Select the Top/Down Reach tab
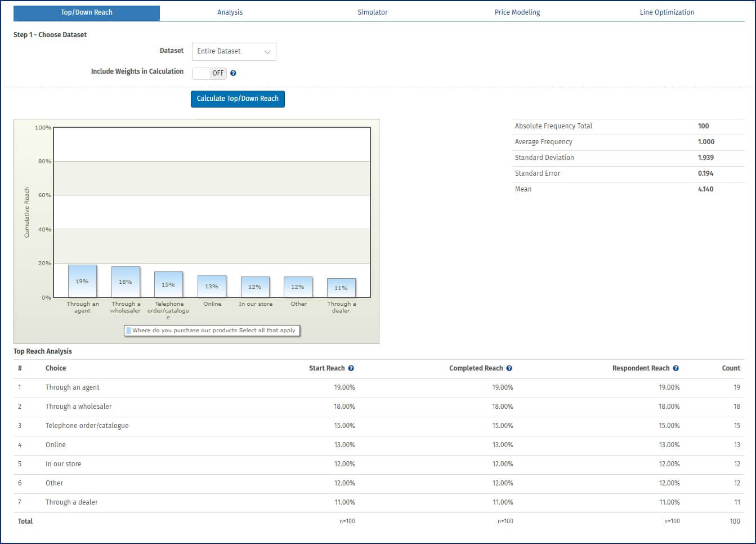Viewport: 756px width, 544px height. (x=87, y=12)
